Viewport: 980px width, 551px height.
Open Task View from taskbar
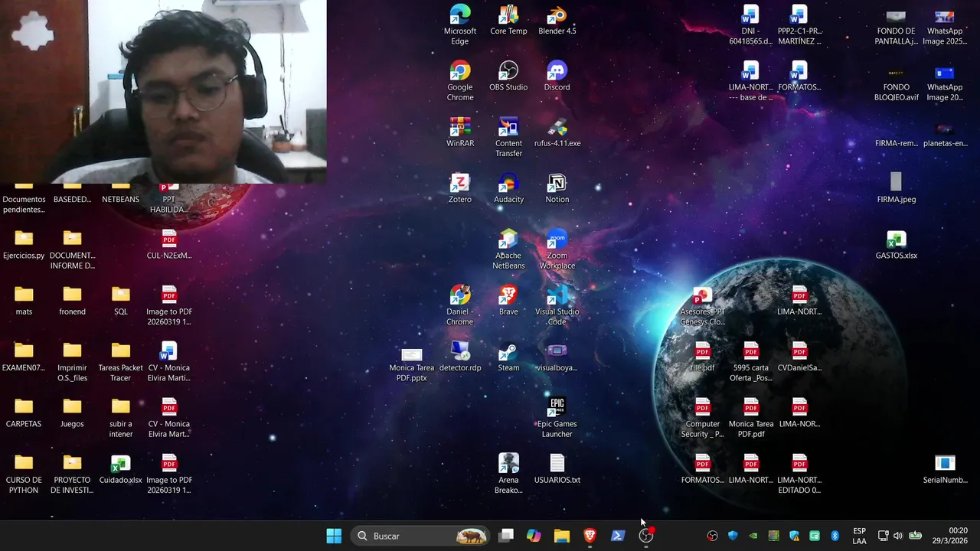click(x=506, y=536)
